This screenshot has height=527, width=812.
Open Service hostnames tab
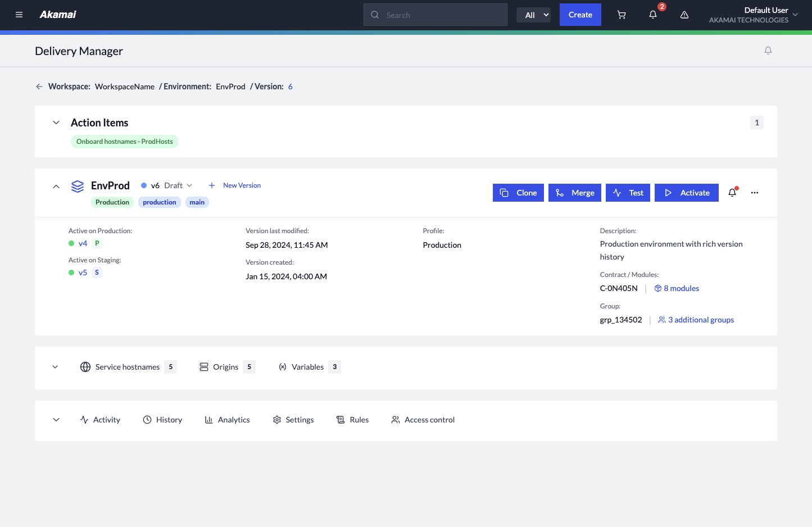point(129,367)
